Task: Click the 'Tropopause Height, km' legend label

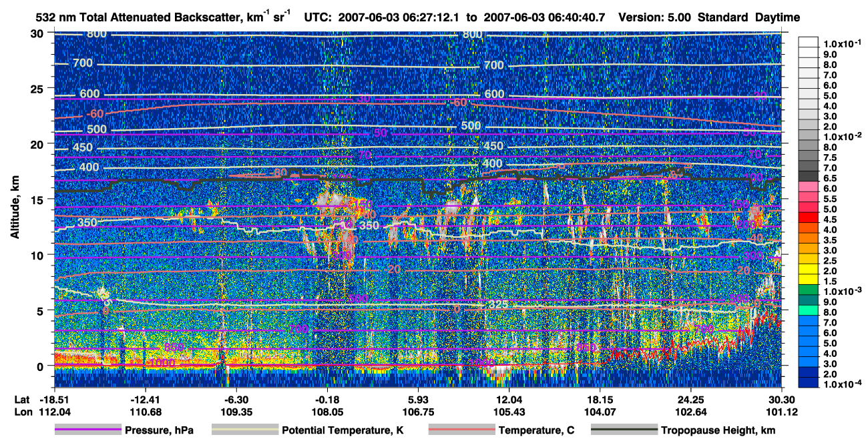Action: pyautogui.click(x=718, y=431)
